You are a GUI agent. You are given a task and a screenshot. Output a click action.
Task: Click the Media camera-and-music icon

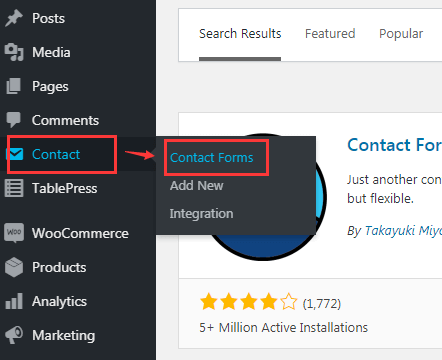[14, 52]
